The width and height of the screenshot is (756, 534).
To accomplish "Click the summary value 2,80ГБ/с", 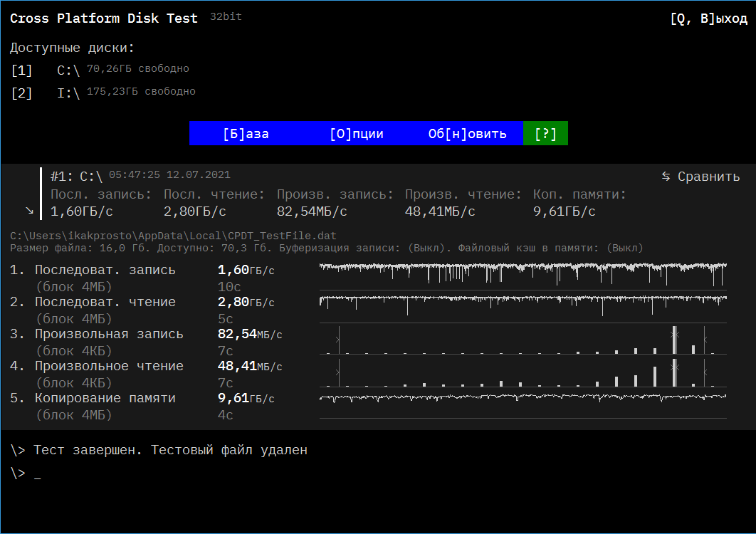I will coord(195,211).
